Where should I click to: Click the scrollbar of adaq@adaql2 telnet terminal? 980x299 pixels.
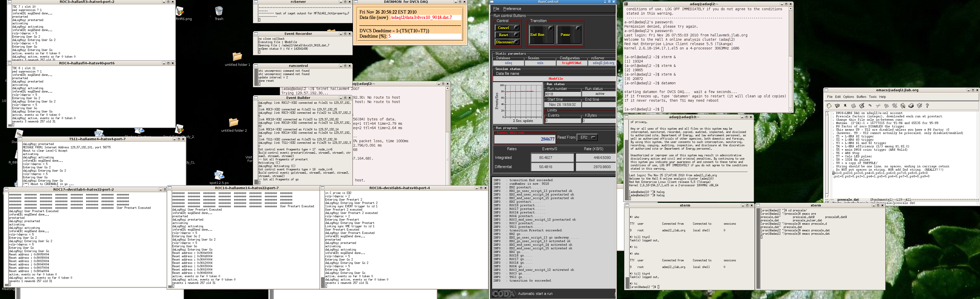(447, 136)
